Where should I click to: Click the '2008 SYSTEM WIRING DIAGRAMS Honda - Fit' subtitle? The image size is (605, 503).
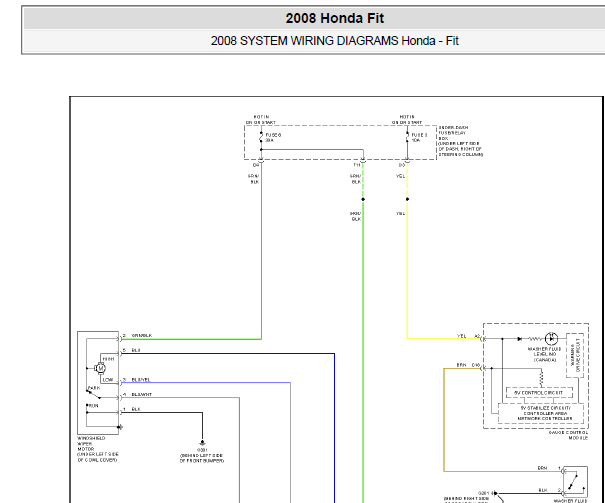tap(335, 41)
